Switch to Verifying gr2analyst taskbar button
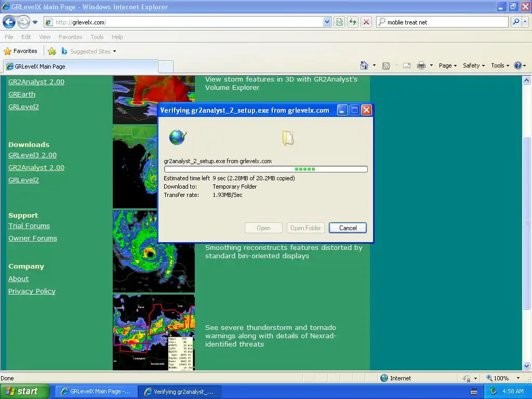This screenshot has height=399, width=532. (180, 392)
